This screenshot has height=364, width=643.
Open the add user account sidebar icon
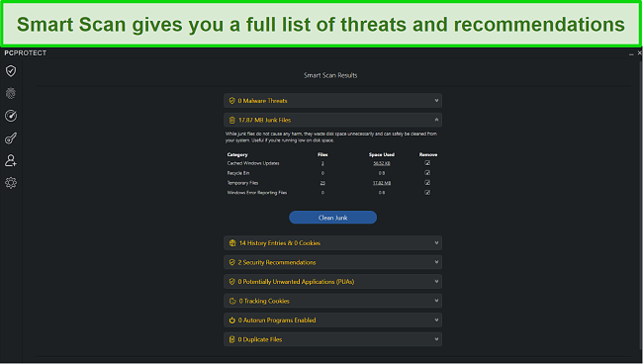[11, 160]
